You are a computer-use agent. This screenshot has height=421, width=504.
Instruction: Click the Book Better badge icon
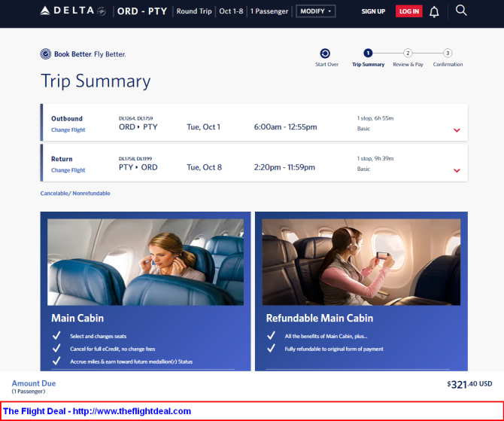(x=46, y=54)
